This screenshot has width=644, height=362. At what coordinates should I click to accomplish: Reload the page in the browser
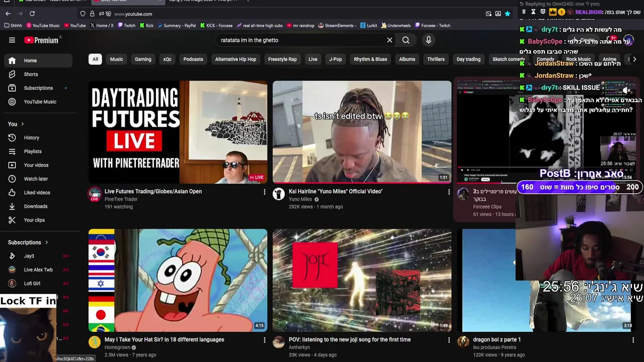pyautogui.click(x=32, y=14)
